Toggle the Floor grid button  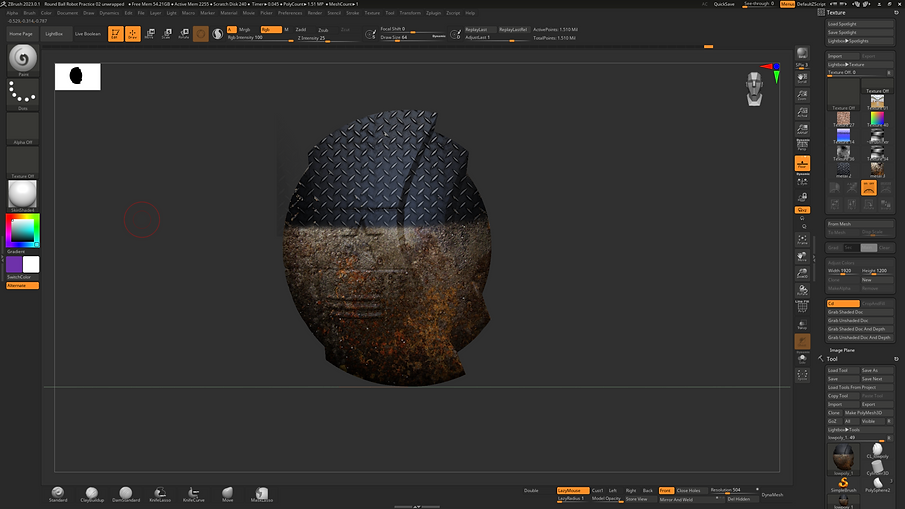pyautogui.click(x=802, y=164)
